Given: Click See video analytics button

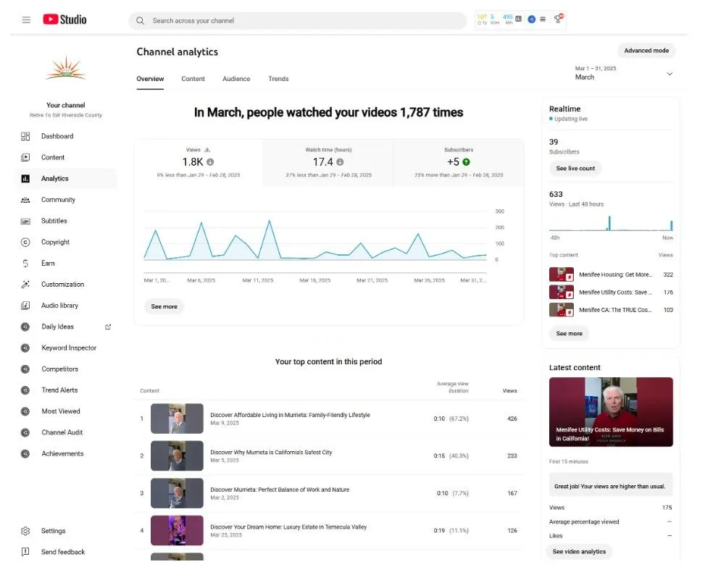Looking at the screenshot, I should click(579, 552).
